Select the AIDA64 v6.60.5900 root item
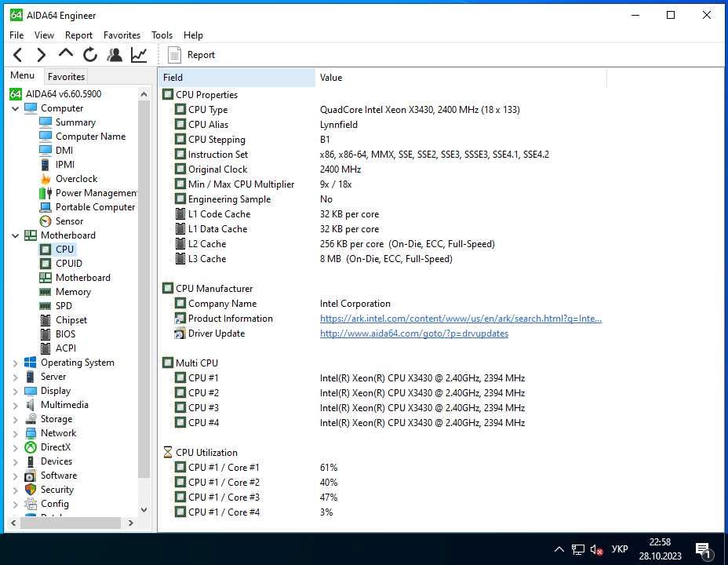This screenshot has width=728, height=565. [x=56, y=94]
